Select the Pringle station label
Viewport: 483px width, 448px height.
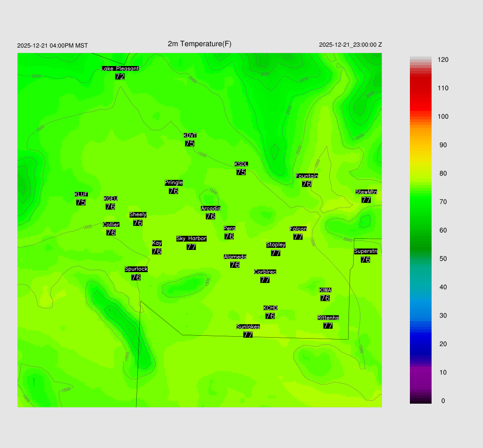click(x=174, y=183)
